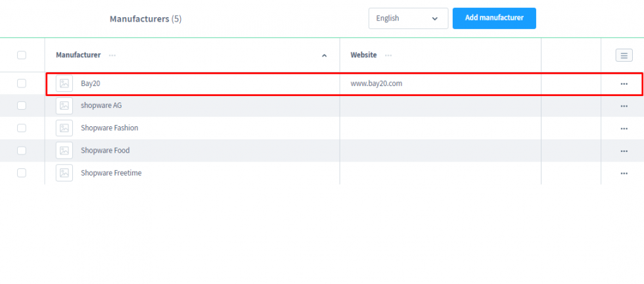Click the Shopware Food logo placeholder image
The width and height of the screenshot is (644, 284).
[x=64, y=151]
